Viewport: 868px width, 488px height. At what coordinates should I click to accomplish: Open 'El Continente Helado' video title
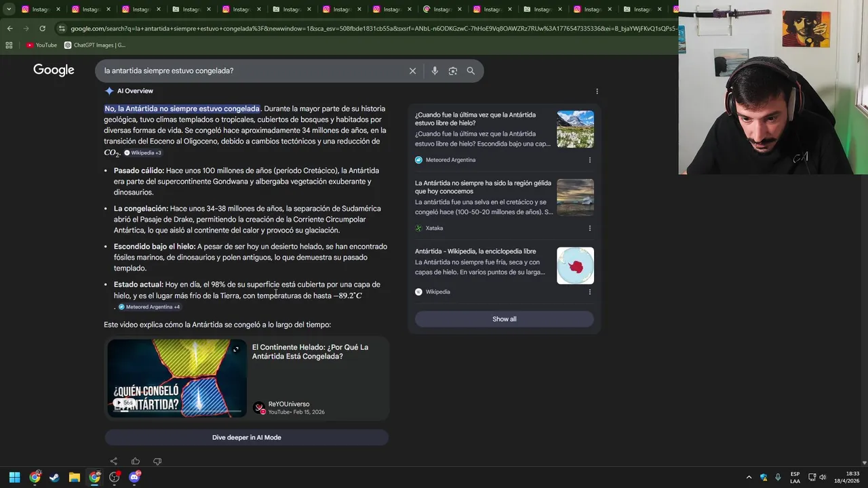click(x=310, y=352)
